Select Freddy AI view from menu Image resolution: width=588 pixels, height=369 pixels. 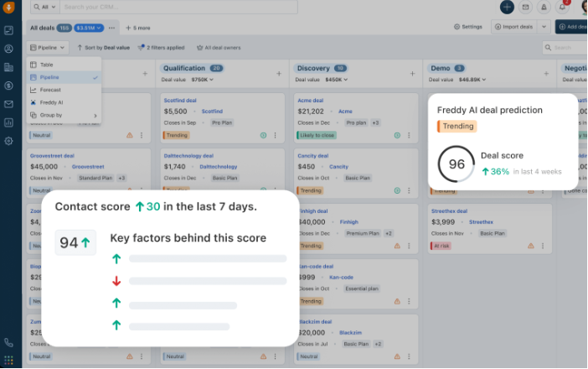click(51, 102)
